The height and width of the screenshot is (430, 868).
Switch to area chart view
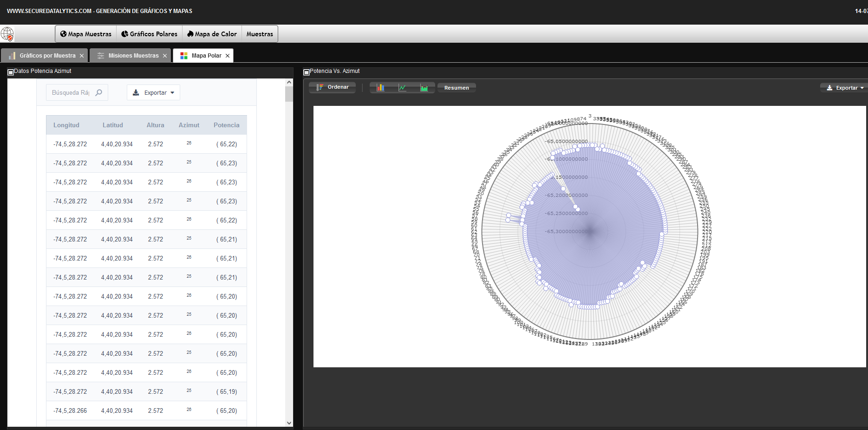(x=424, y=87)
